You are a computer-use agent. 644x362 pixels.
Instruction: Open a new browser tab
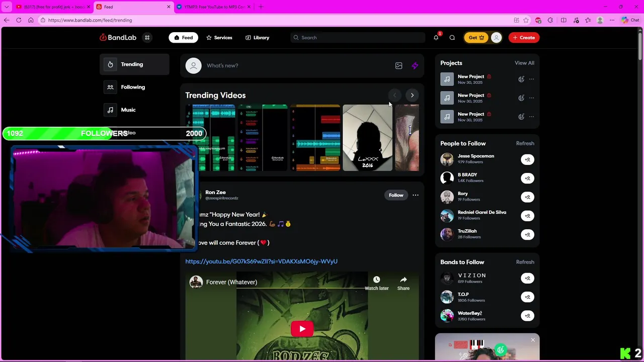(x=261, y=7)
